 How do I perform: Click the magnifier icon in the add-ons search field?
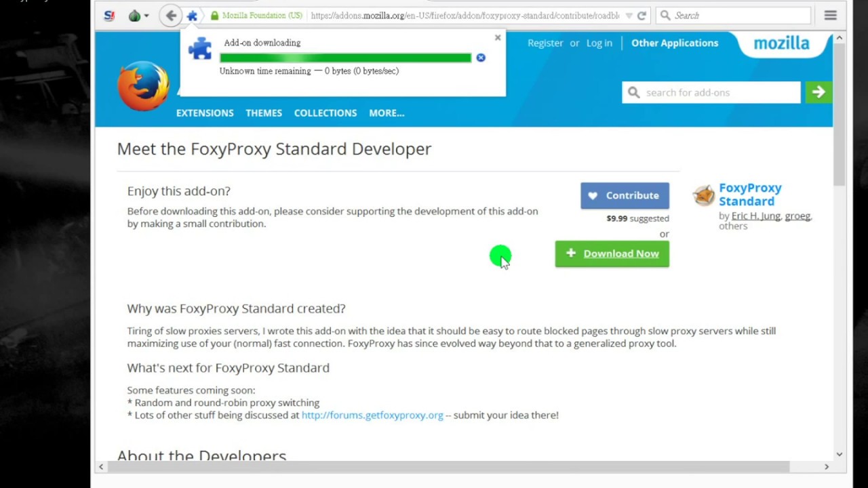[x=633, y=92]
